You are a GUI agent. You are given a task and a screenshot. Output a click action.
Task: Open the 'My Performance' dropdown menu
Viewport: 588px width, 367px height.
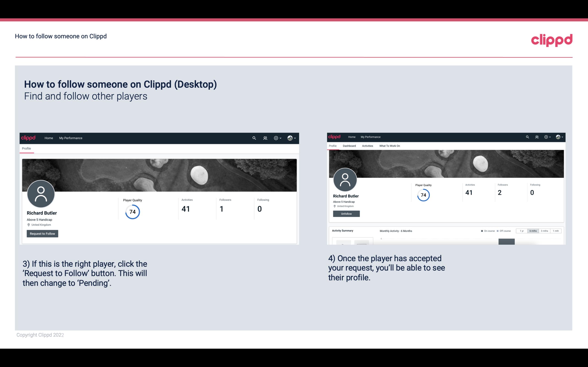pos(70,138)
